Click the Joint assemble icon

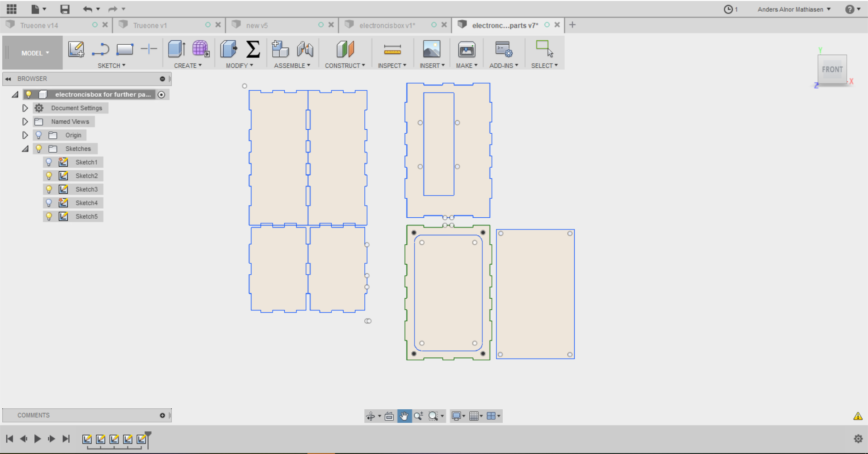[305, 49]
